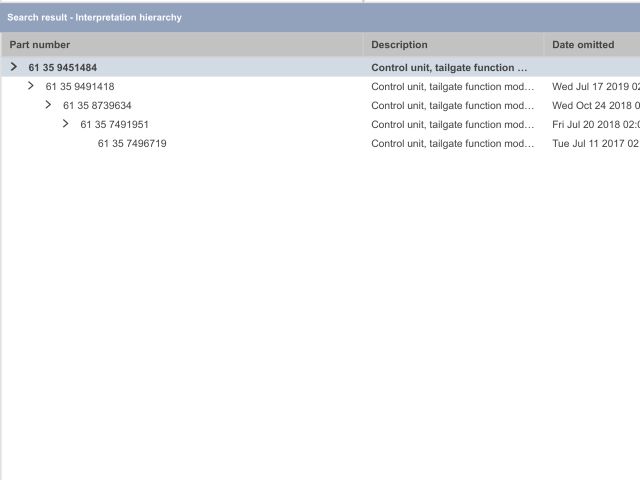Screen dimensions: 640x480
Task: Click the Wed Jul 17 2019 date cell
Action: point(595,87)
